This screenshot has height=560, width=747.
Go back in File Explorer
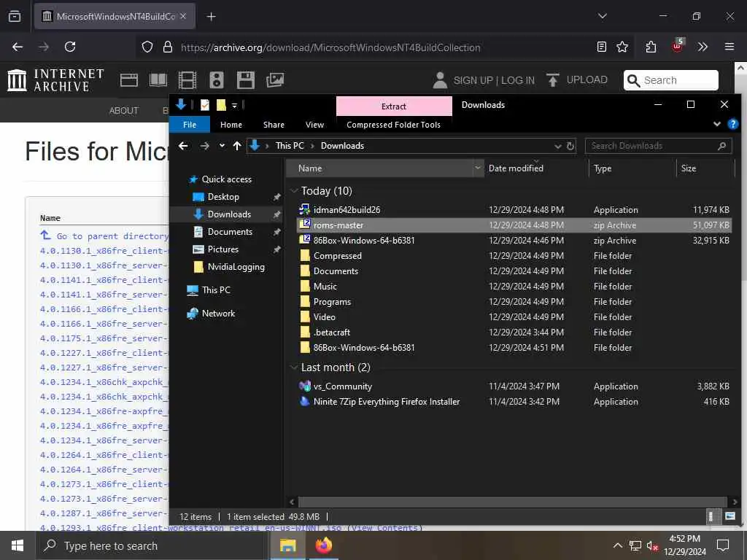coord(183,146)
